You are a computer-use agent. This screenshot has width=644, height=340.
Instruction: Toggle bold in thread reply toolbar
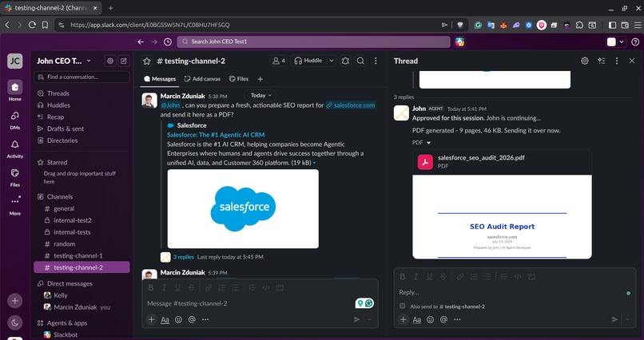(x=403, y=277)
